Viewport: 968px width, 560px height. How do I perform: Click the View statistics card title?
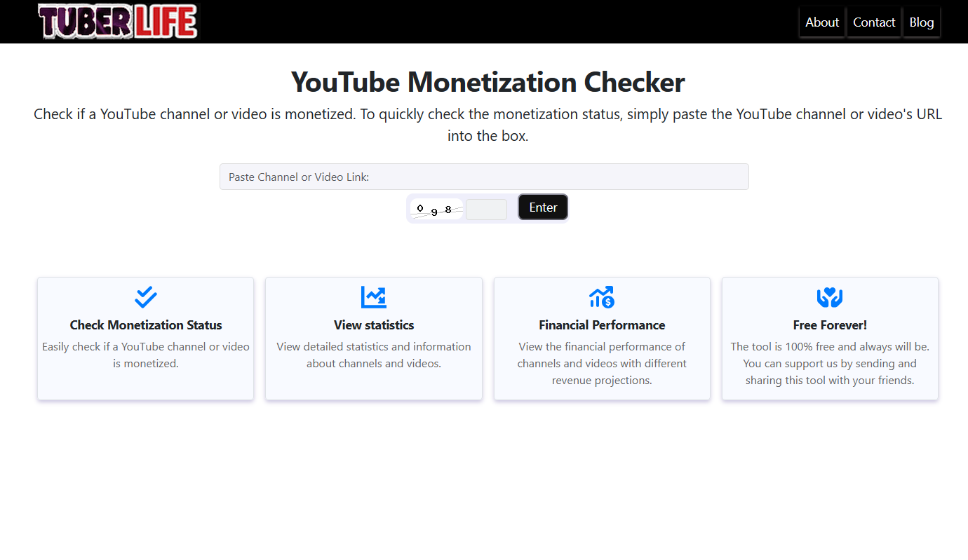(374, 325)
